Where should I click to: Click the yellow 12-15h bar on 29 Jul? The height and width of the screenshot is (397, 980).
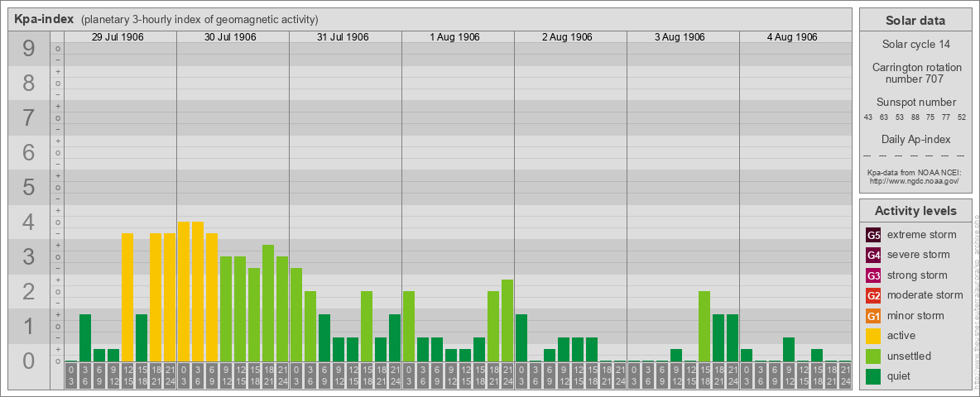pos(127,297)
